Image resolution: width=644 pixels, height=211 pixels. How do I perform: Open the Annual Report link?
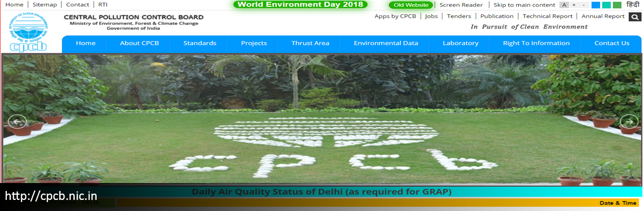tap(603, 16)
